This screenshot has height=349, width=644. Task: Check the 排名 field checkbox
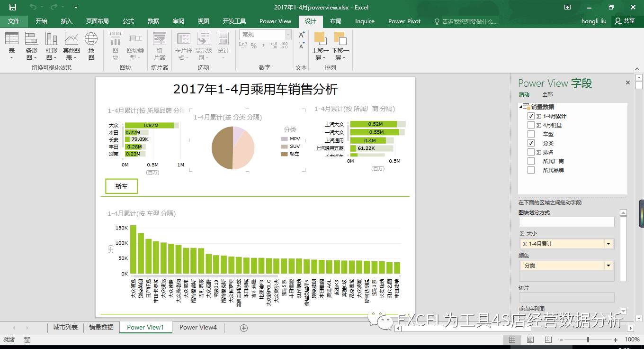tap(531, 152)
